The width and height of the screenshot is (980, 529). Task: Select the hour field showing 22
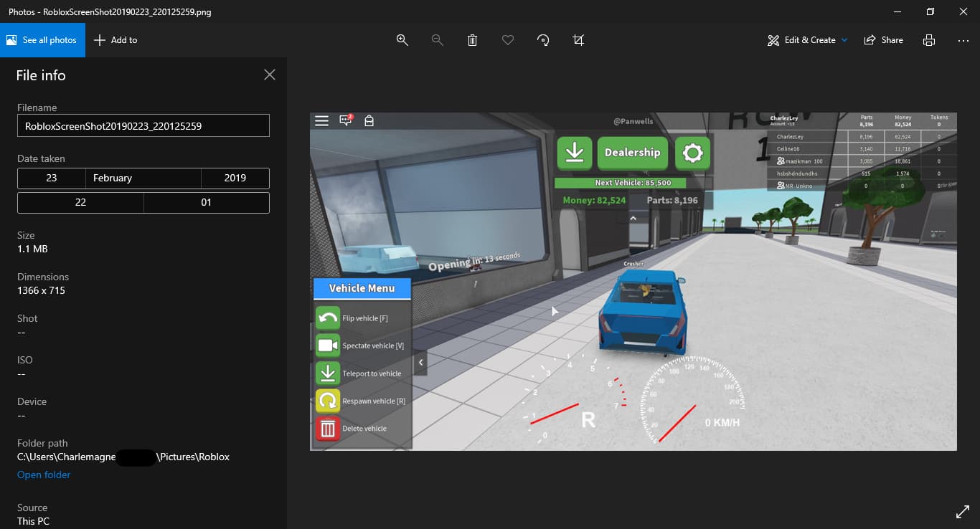tap(80, 202)
